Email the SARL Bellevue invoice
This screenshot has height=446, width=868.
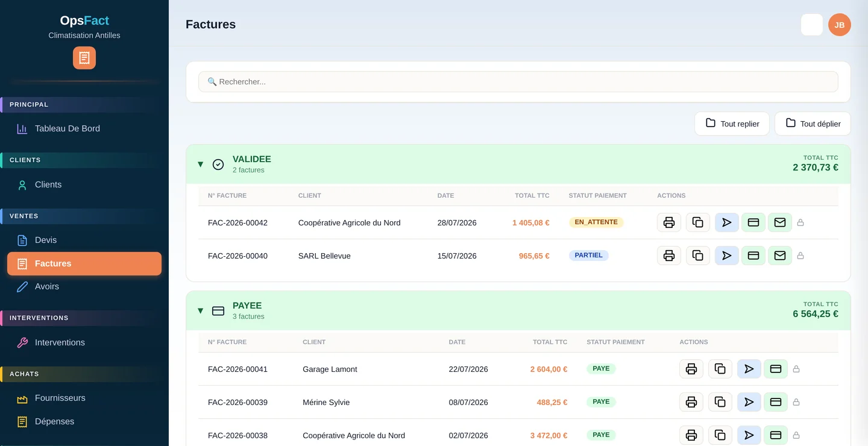[780, 256]
